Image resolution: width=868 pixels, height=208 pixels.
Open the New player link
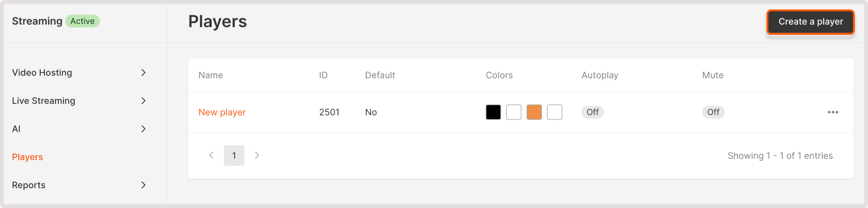coord(222,112)
